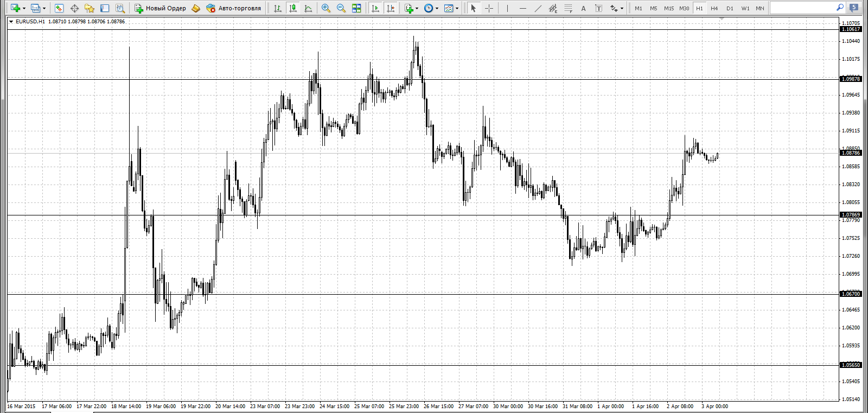Select the Fibonacci Retracement tool
The height and width of the screenshot is (413, 868).
point(568,8)
